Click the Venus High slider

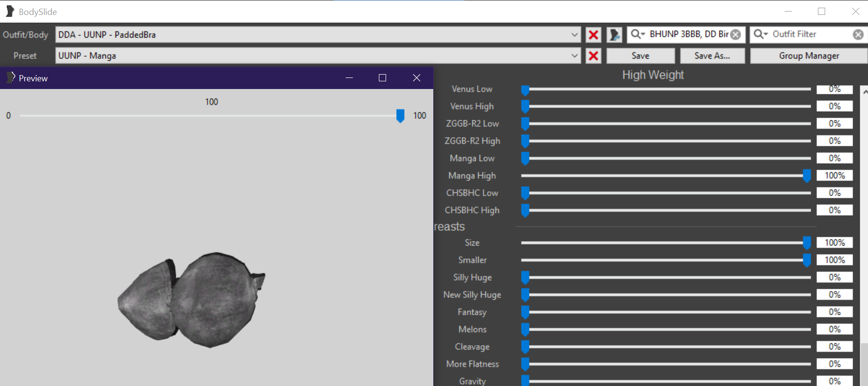coord(666,106)
